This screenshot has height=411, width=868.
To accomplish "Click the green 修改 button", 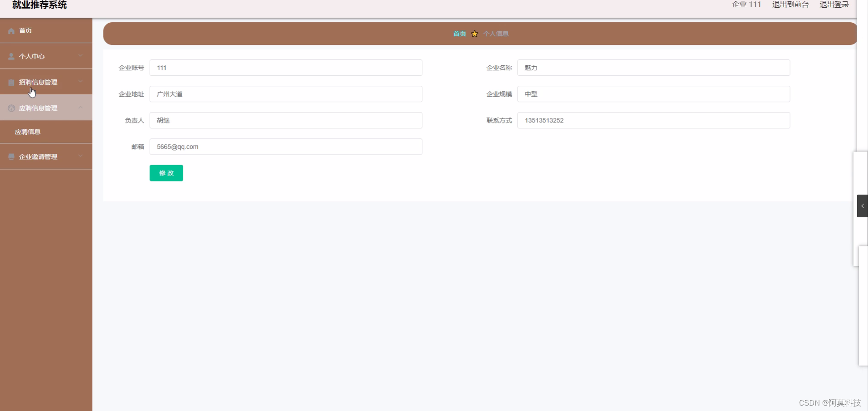I will 166,173.
